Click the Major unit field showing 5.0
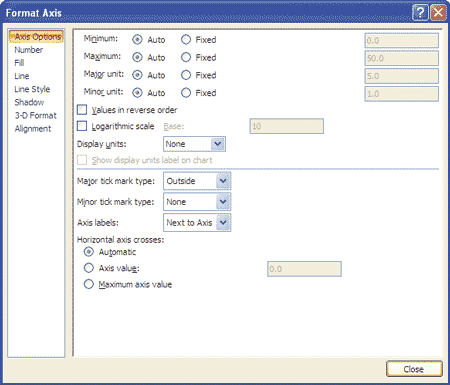The image size is (450, 385). point(402,76)
